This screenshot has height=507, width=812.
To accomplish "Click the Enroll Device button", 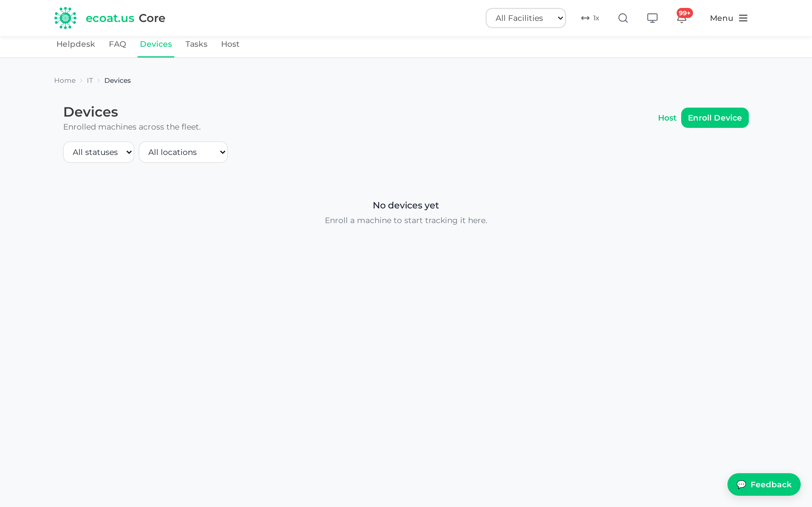I will (715, 118).
